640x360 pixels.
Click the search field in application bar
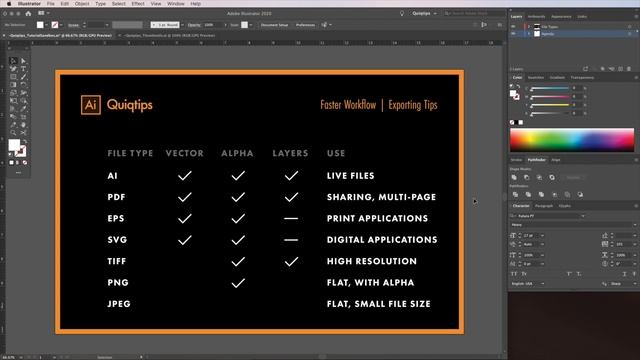pos(474,13)
